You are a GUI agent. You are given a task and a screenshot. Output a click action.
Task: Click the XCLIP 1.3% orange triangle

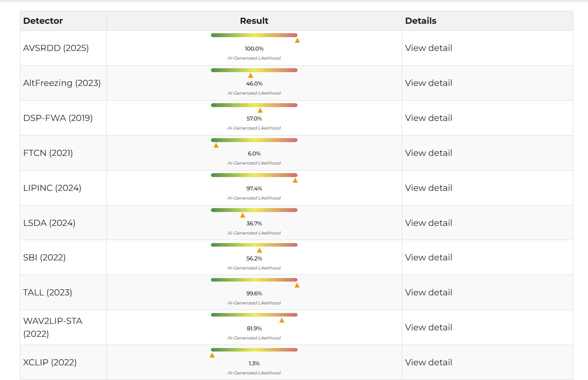coord(212,355)
